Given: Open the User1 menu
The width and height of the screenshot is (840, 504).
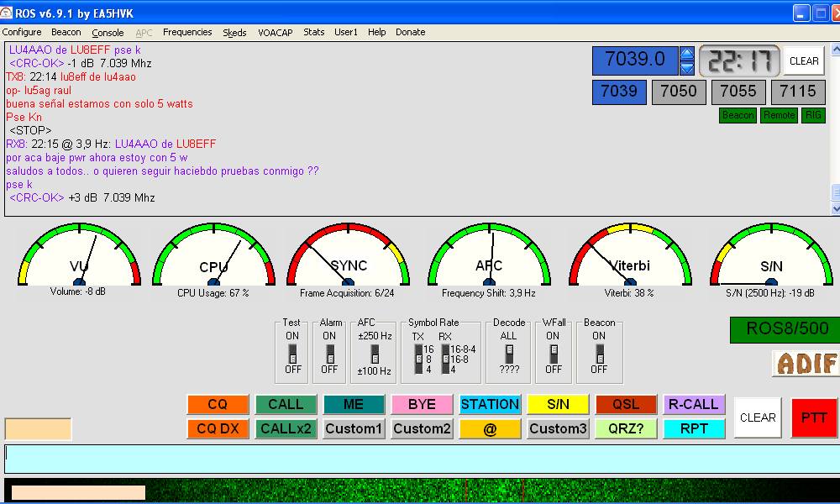Looking at the screenshot, I should pos(346,32).
